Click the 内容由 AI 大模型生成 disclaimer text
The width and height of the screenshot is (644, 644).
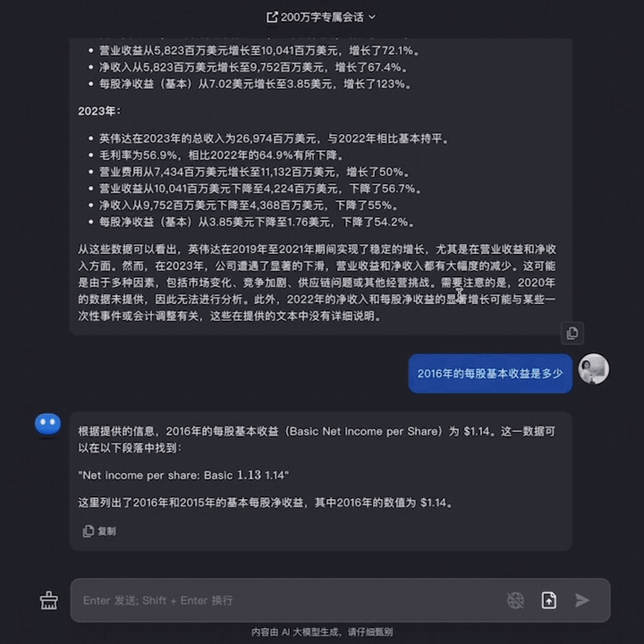tap(322, 632)
